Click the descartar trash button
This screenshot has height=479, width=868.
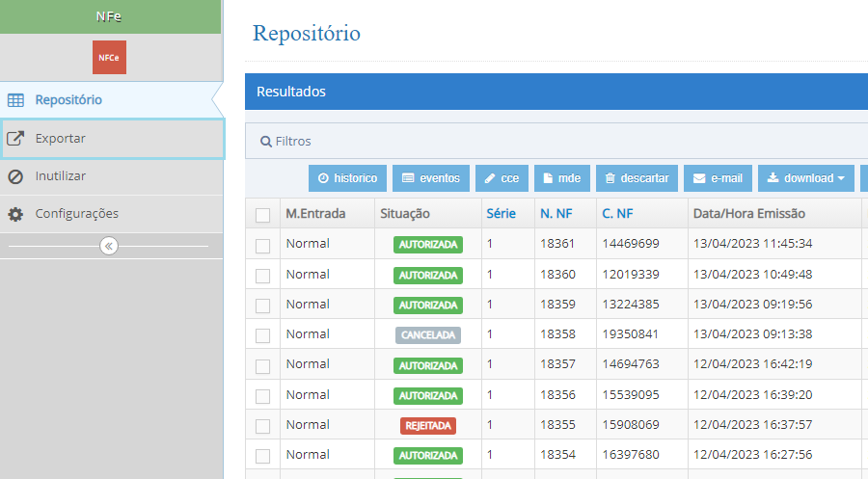click(x=637, y=178)
